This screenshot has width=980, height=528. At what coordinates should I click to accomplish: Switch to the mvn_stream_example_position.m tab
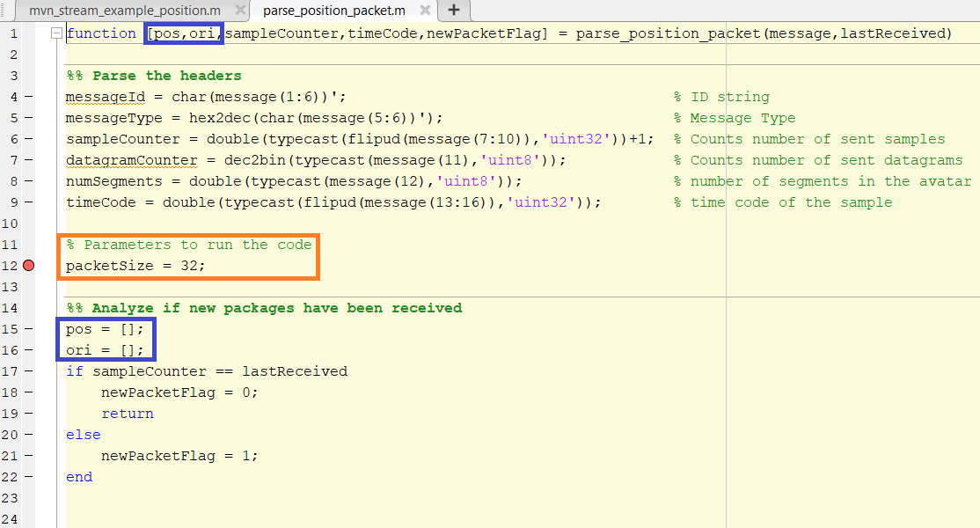[x=125, y=11]
